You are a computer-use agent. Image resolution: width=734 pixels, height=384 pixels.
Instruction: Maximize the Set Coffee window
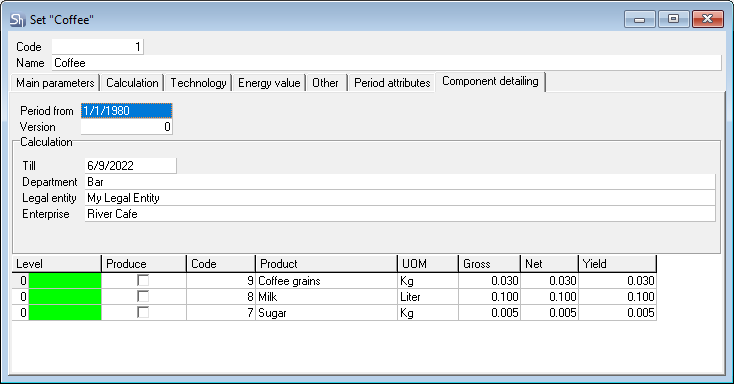click(x=673, y=19)
